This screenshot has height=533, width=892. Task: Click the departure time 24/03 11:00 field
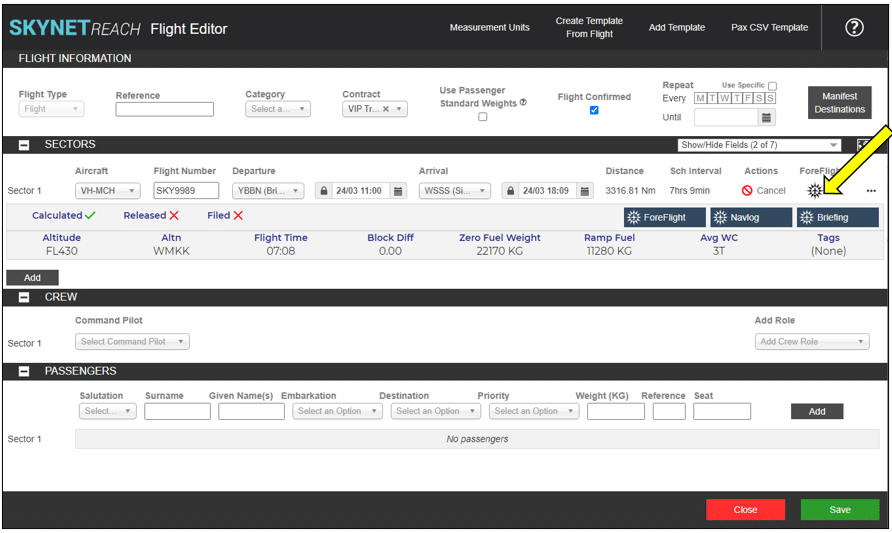(x=361, y=191)
